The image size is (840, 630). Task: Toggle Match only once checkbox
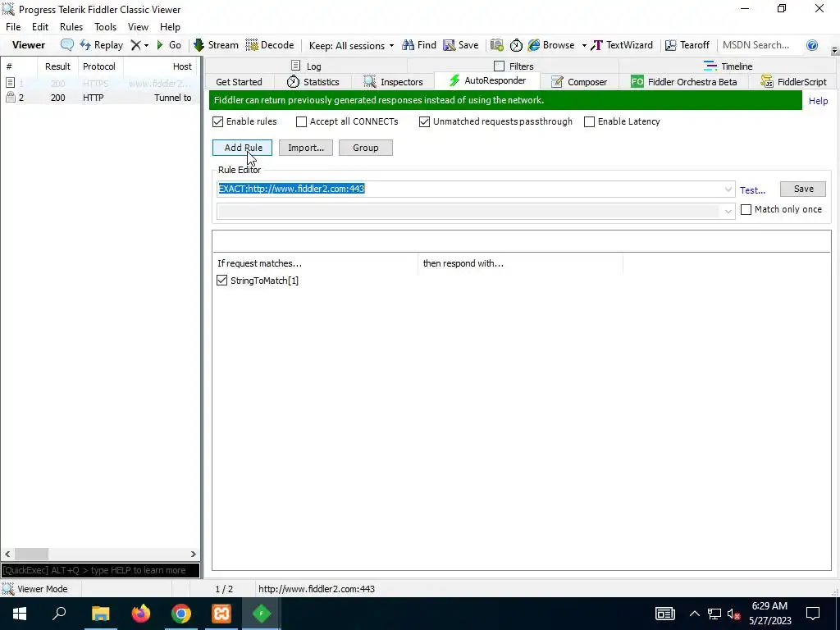(746, 209)
